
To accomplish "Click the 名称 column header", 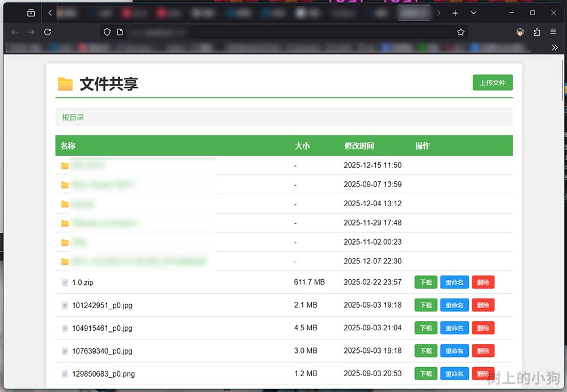I will 68,146.
